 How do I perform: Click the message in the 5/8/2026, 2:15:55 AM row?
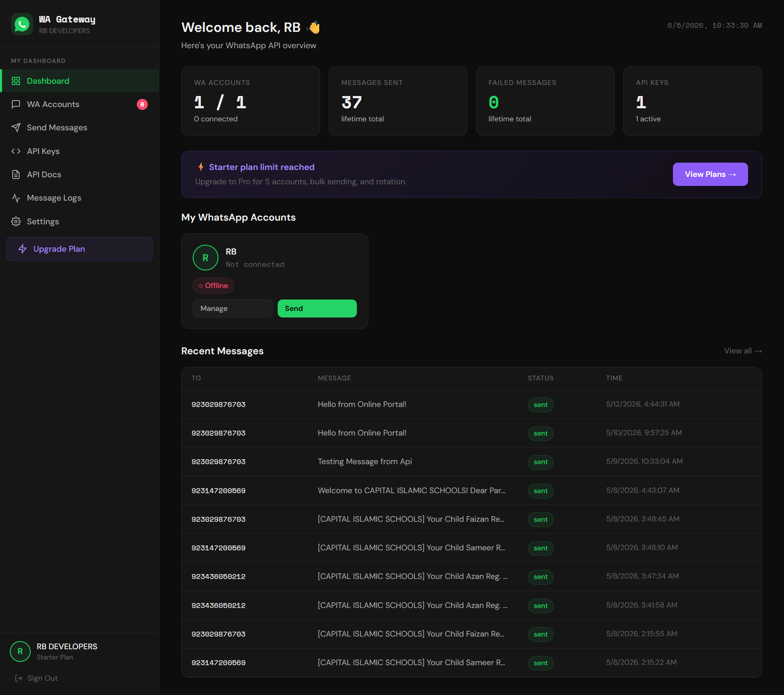[411, 634]
